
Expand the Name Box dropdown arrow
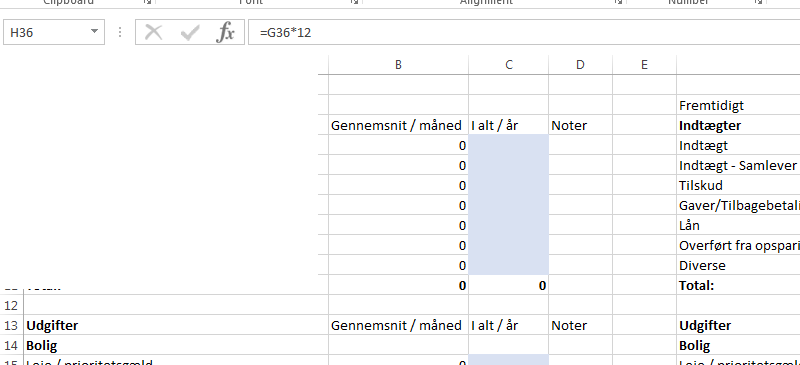coord(94,32)
